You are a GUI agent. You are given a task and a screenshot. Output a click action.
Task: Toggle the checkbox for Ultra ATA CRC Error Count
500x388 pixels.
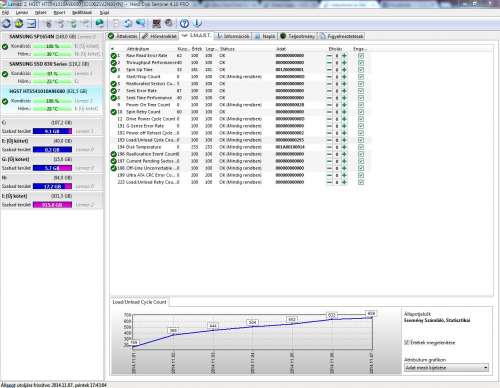tap(361, 175)
